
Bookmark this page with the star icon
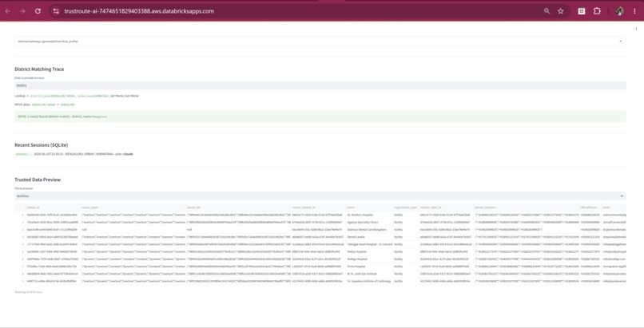(561, 11)
